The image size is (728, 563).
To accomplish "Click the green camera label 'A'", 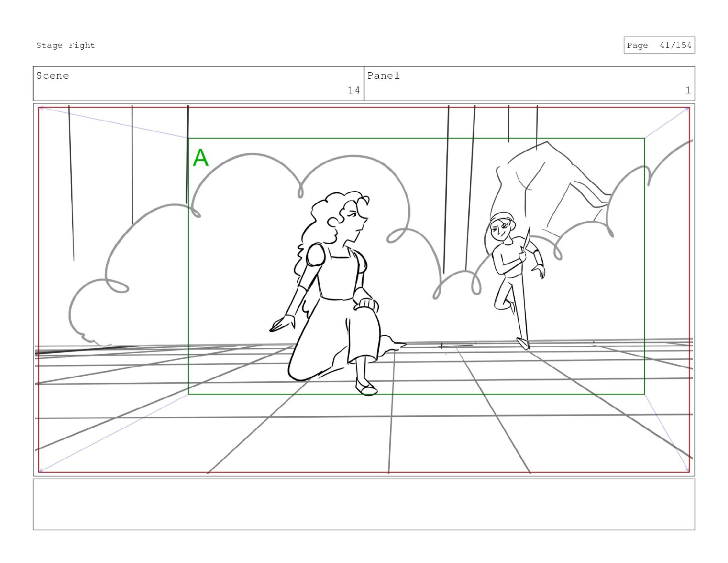I will [200, 158].
